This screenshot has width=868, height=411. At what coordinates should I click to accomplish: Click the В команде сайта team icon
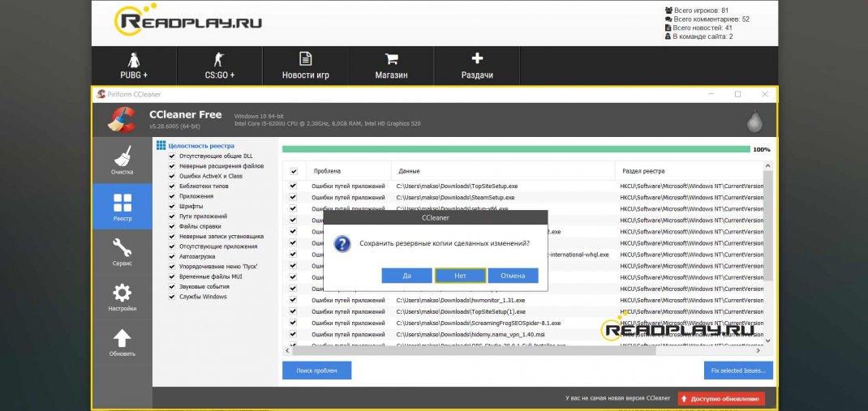coord(668,36)
